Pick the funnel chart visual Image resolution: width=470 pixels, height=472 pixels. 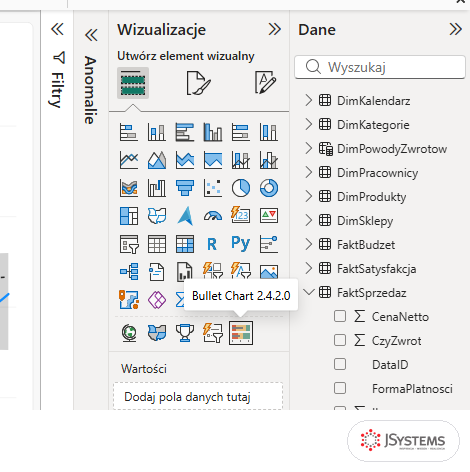[185, 188]
